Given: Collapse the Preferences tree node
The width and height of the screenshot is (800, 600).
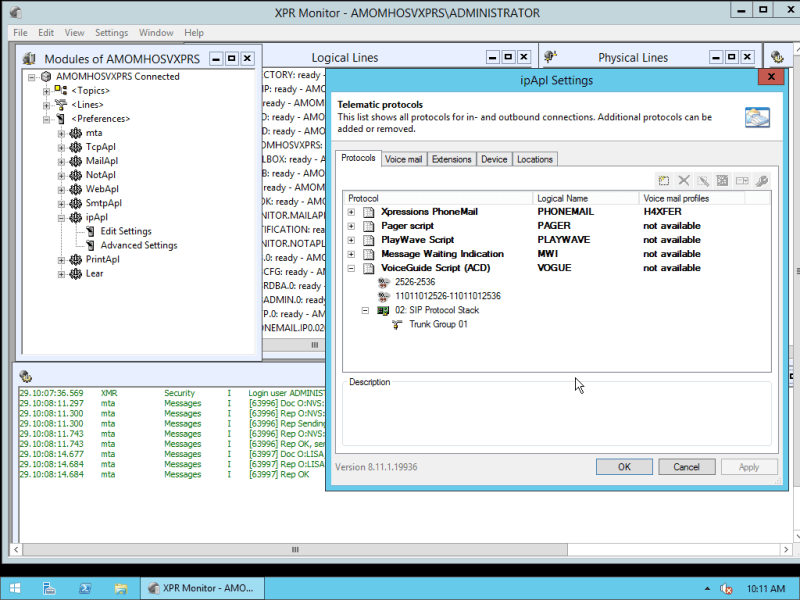Looking at the screenshot, I should point(46,119).
